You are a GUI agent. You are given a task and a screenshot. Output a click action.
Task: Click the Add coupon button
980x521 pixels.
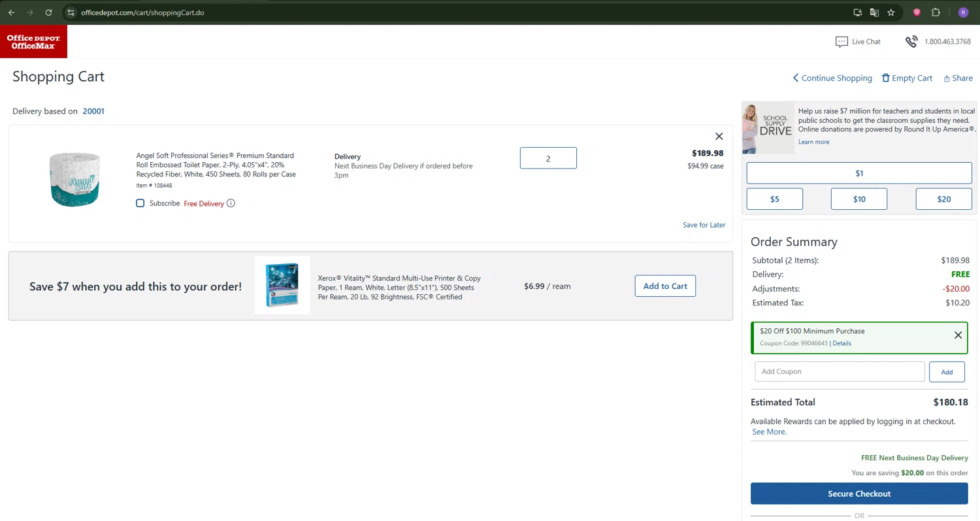click(x=947, y=371)
